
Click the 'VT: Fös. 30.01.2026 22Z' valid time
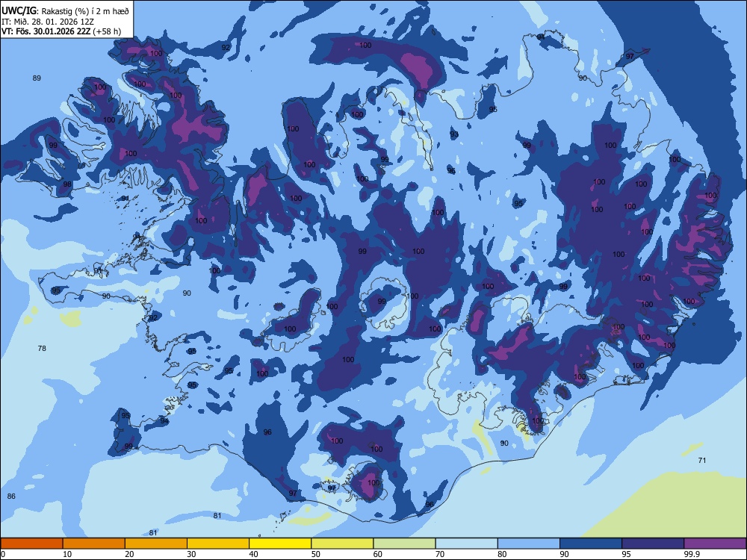pos(46,31)
